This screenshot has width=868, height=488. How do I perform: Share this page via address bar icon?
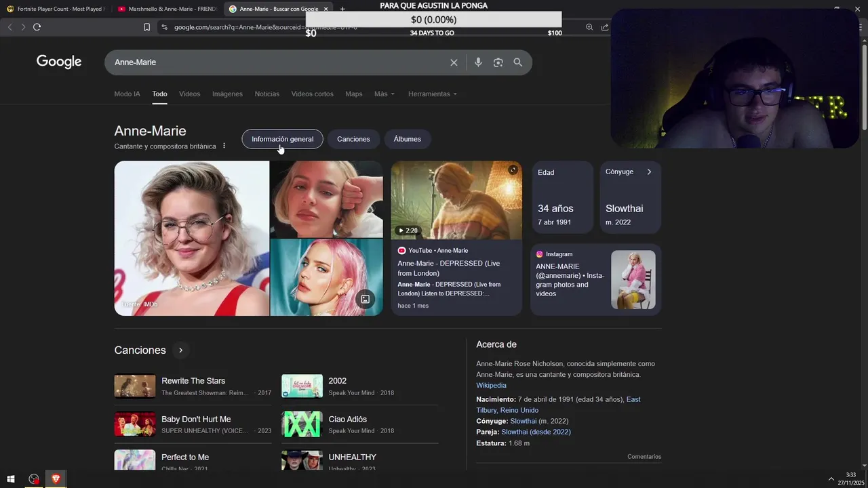click(604, 27)
